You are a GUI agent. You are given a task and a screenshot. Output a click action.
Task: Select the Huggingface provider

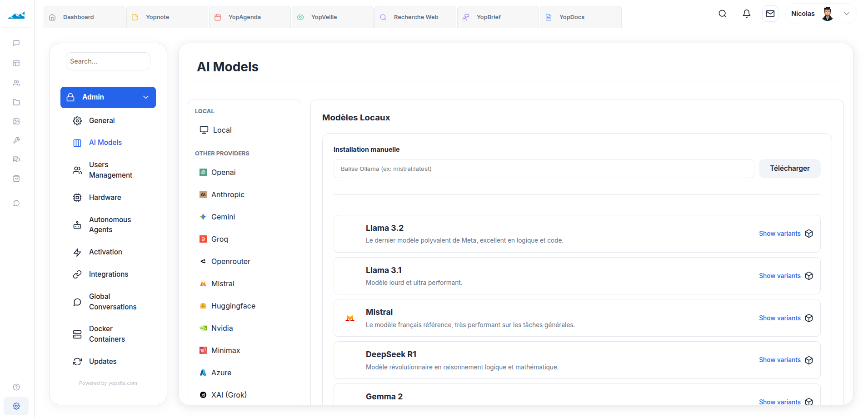click(x=244, y=306)
